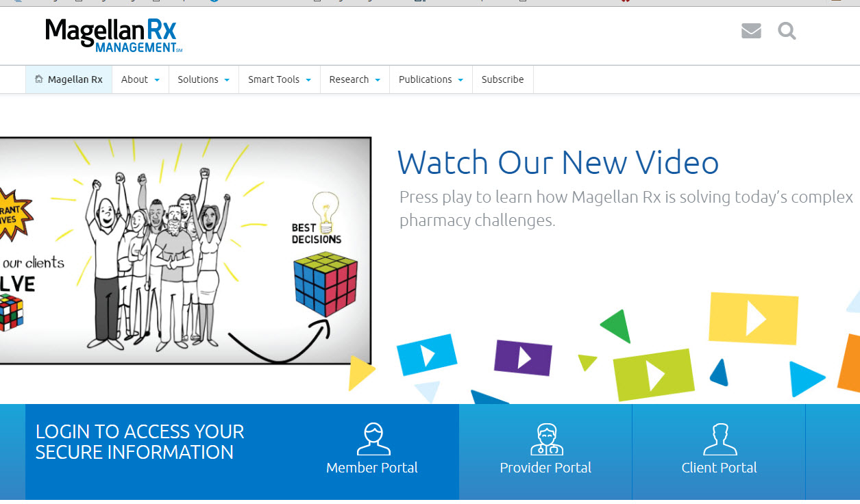The height and width of the screenshot is (504, 860).
Task: Click the purple play button graphic
Action: coord(524,357)
